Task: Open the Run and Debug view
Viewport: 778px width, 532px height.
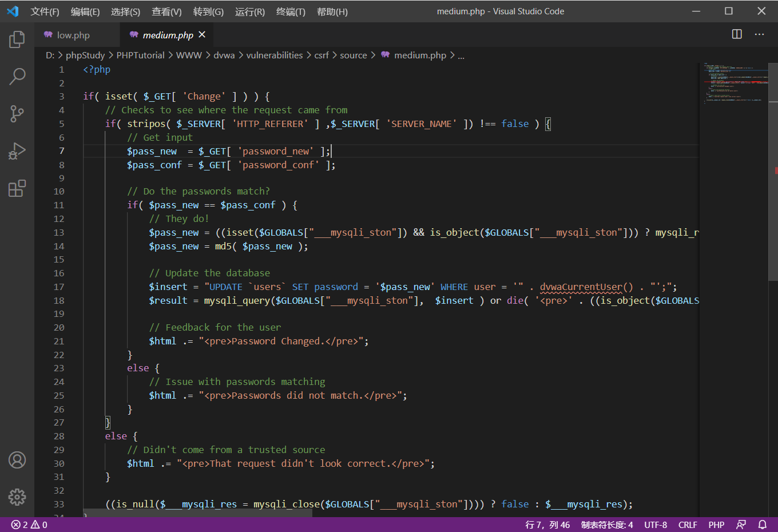Action: point(17,151)
